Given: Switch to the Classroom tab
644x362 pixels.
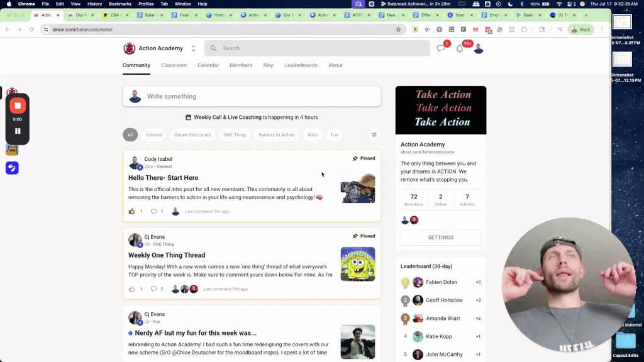Looking at the screenshot, I should pyautogui.click(x=174, y=65).
